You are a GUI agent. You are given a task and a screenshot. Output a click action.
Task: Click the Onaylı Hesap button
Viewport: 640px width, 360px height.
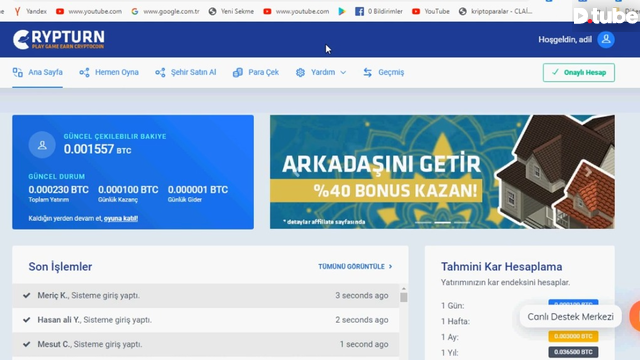pyautogui.click(x=578, y=73)
